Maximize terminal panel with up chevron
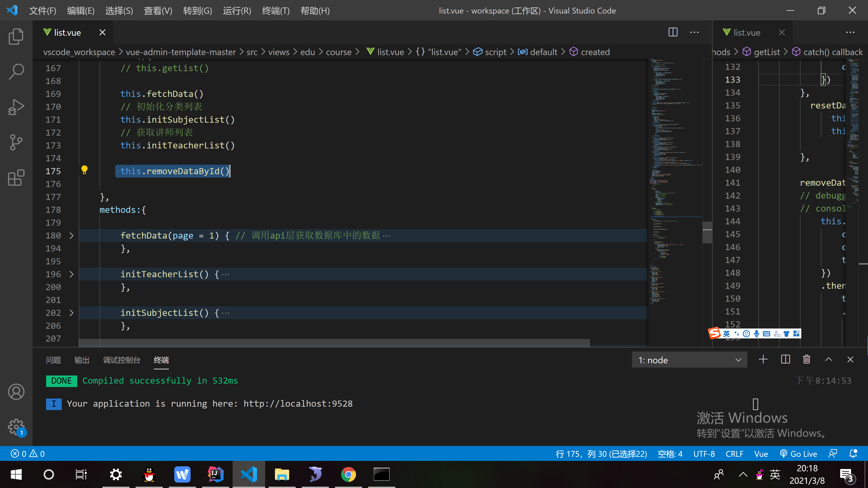The image size is (868, 488). 829,359
